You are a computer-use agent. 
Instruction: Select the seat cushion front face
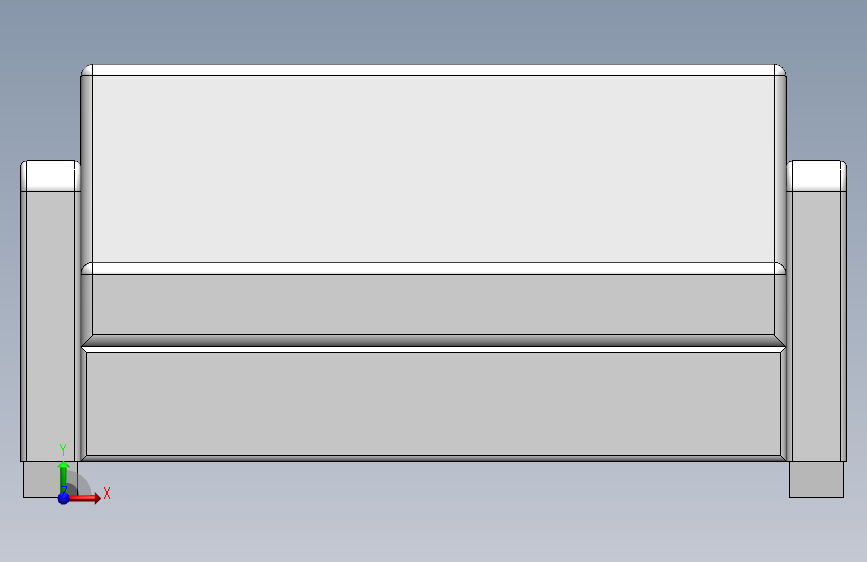click(x=433, y=304)
